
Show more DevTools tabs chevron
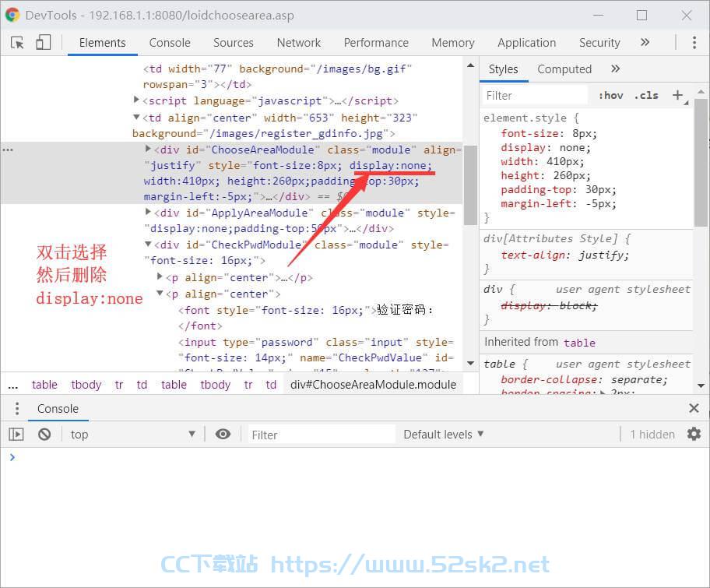(x=645, y=43)
